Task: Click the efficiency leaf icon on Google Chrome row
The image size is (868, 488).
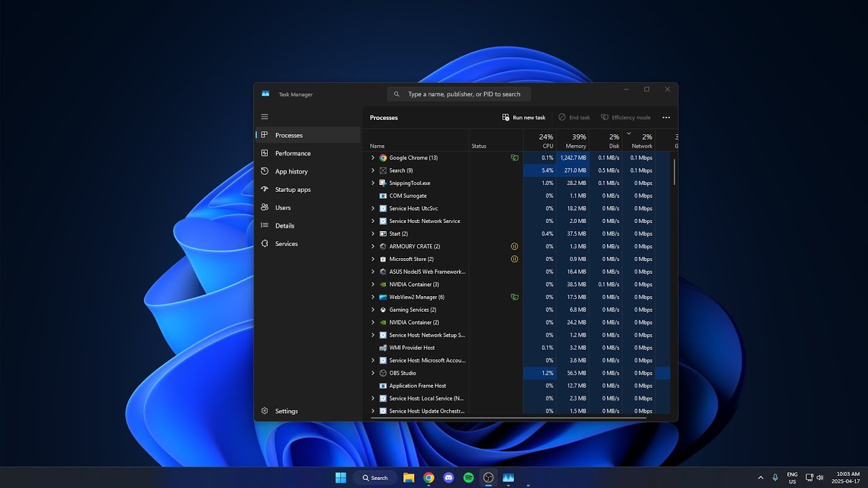Action: coord(515,158)
